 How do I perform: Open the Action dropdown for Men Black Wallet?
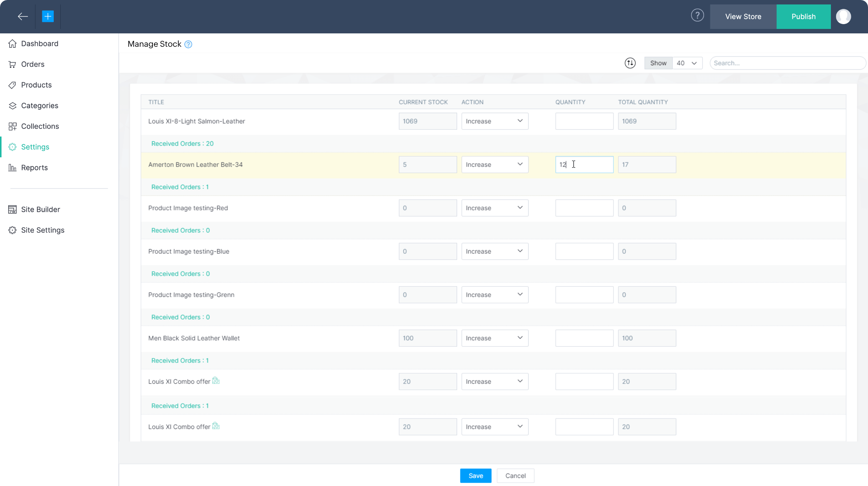[494, 338]
